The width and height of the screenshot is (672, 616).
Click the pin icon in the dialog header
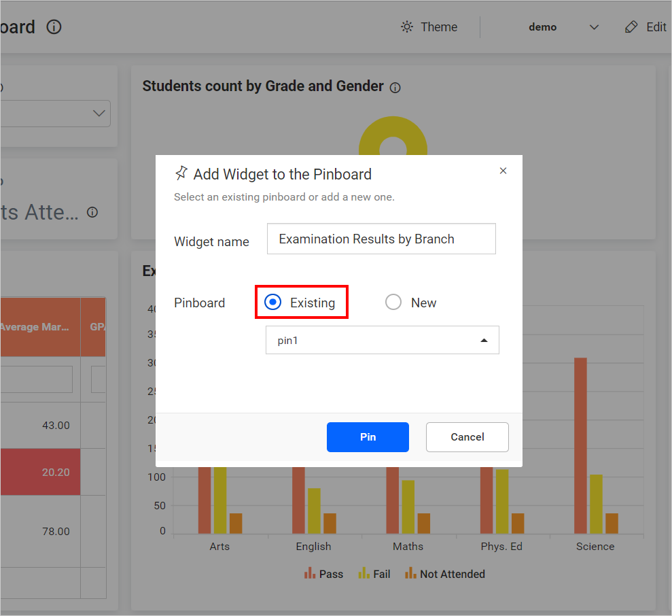[x=181, y=173]
